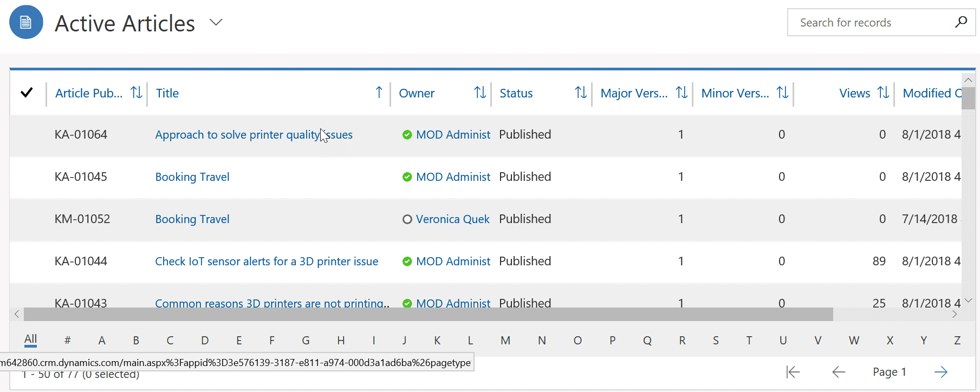Go to next page arrow
The height and width of the screenshot is (392, 980).
tap(941, 372)
